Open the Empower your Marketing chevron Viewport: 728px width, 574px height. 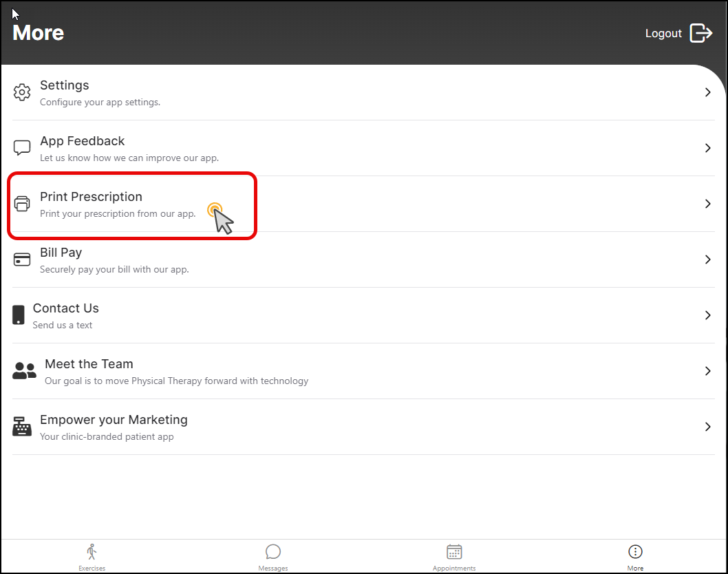[x=707, y=427]
